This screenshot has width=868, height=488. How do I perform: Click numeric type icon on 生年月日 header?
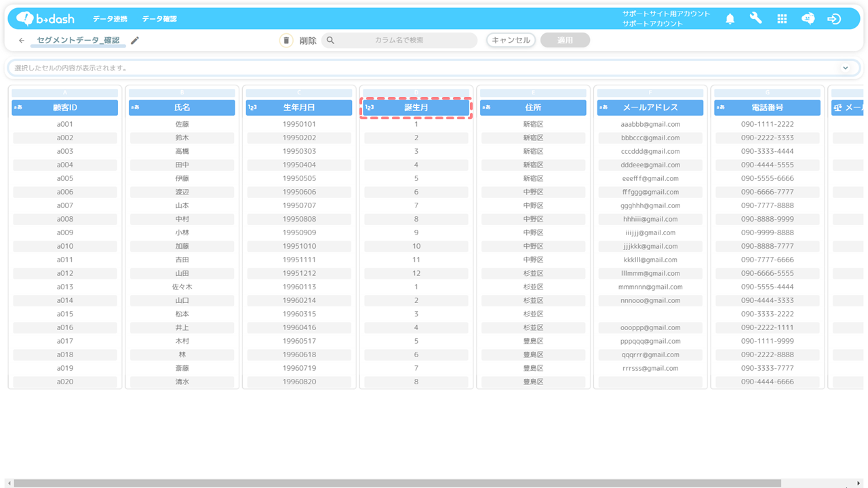[x=252, y=107]
